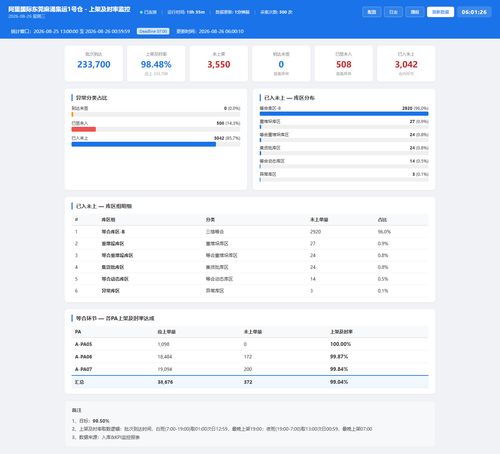The height and width of the screenshot is (454, 500).
Task: Click the 38,676 total cell
Action: pos(165,382)
